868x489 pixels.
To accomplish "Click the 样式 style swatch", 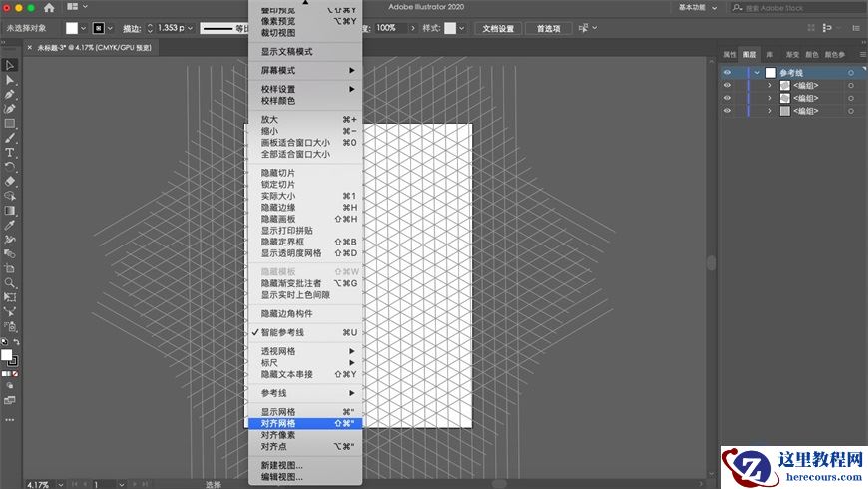I will [x=450, y=28].
